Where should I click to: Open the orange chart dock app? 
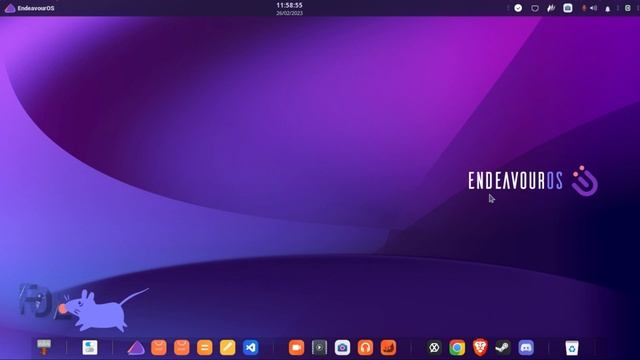pyautogui.click(x=388, y=348)
